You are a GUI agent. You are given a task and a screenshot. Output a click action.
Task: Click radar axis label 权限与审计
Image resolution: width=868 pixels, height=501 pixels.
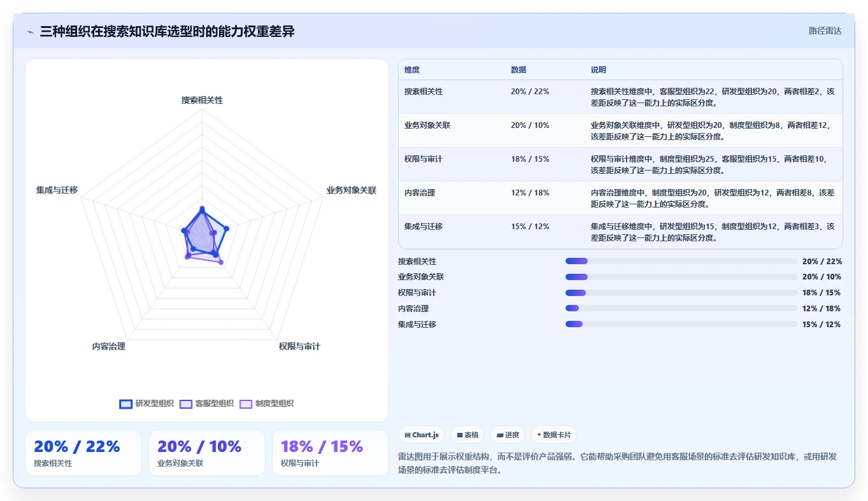click(x=299, y=347)
